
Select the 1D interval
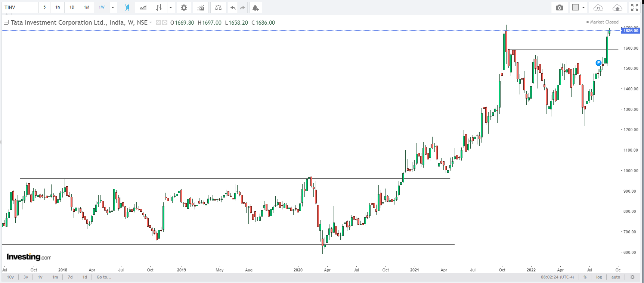[72, 7]
